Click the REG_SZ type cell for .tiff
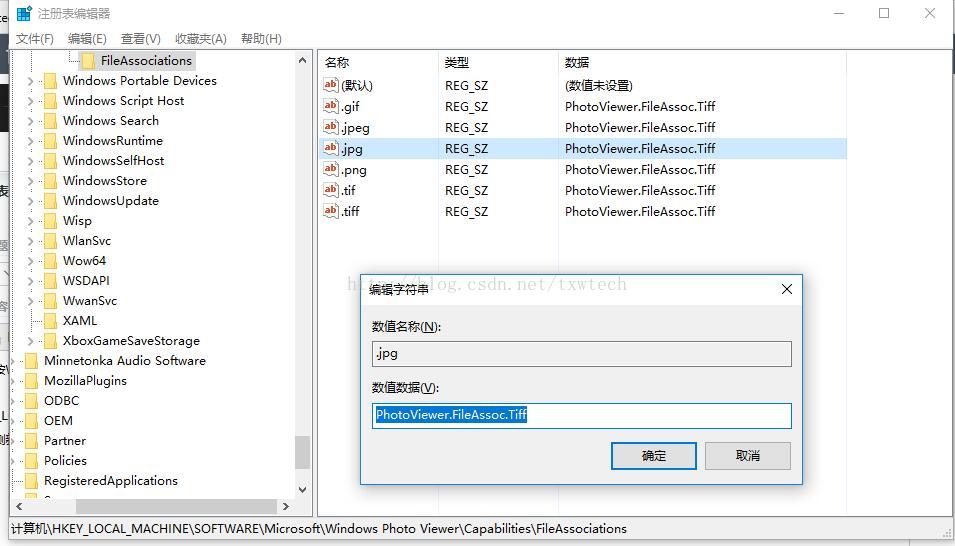Screen dimensions: 955x546 467,211
